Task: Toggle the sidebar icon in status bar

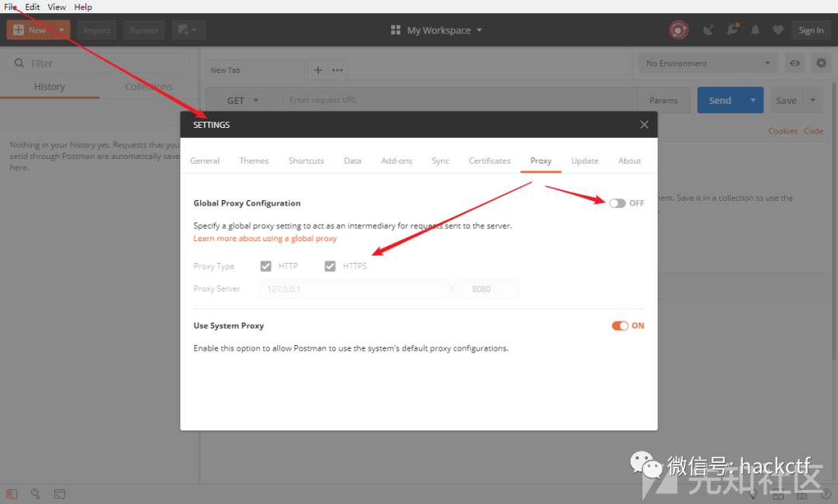Action: tap(12, 494)
